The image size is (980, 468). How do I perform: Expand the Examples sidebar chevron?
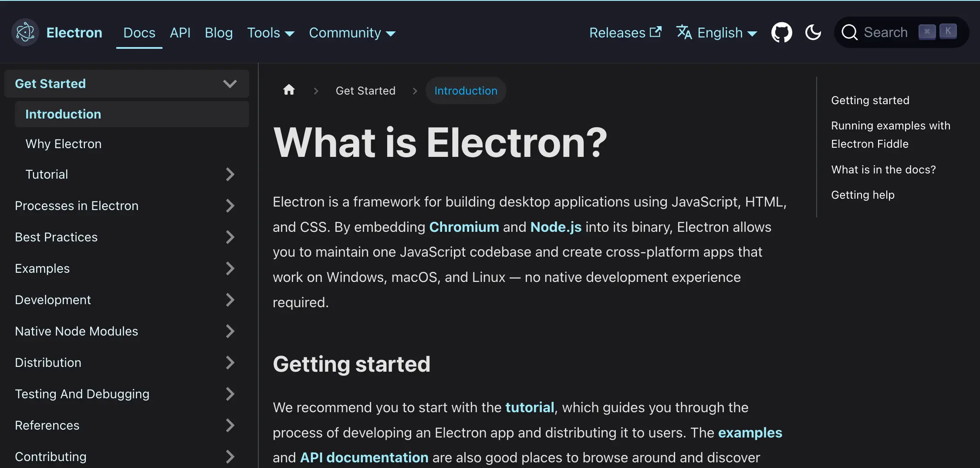point(230,268)
